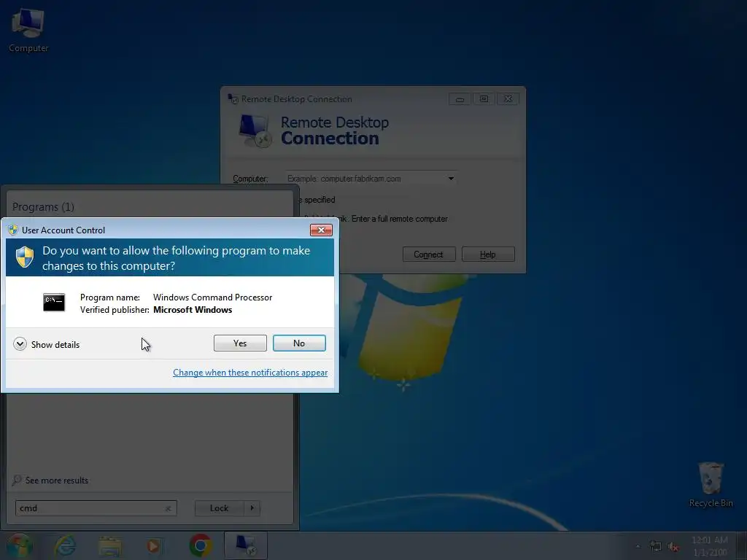This screenshot has height=560, width=747.
Task: Open Google Chrome from the taskbar
Action: 201,545
